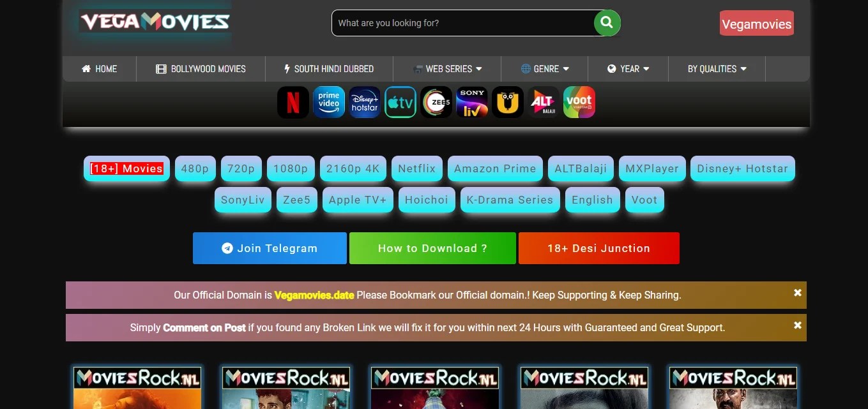The width and height of the screenshot is (868, 409).
Task: Select the Voot tag pill
Action: [x=644, y=200]
